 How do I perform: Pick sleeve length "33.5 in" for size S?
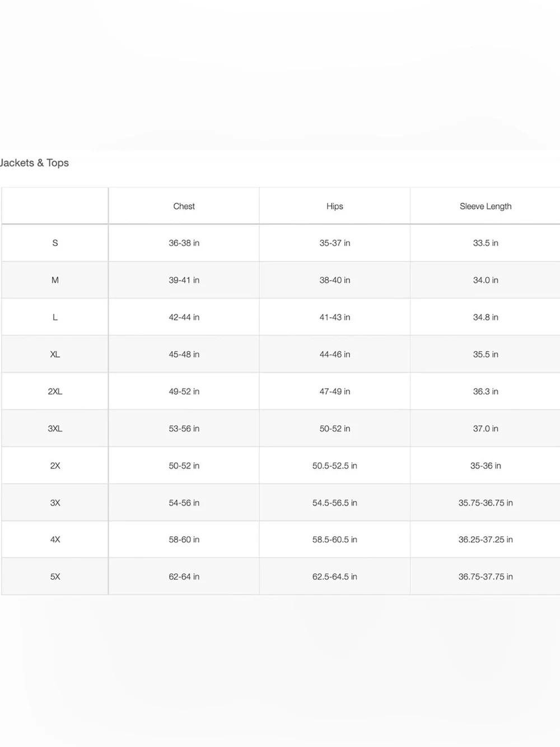[486, 243]
